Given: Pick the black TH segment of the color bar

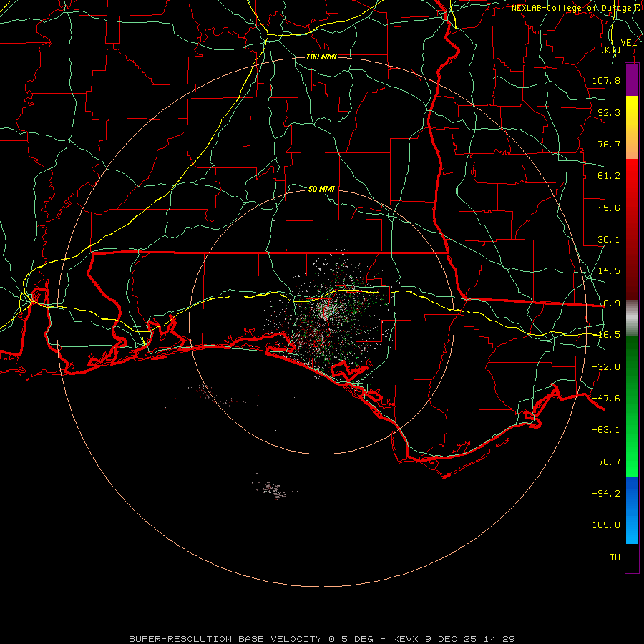Looking at the screenshot, I should point(632,557).
